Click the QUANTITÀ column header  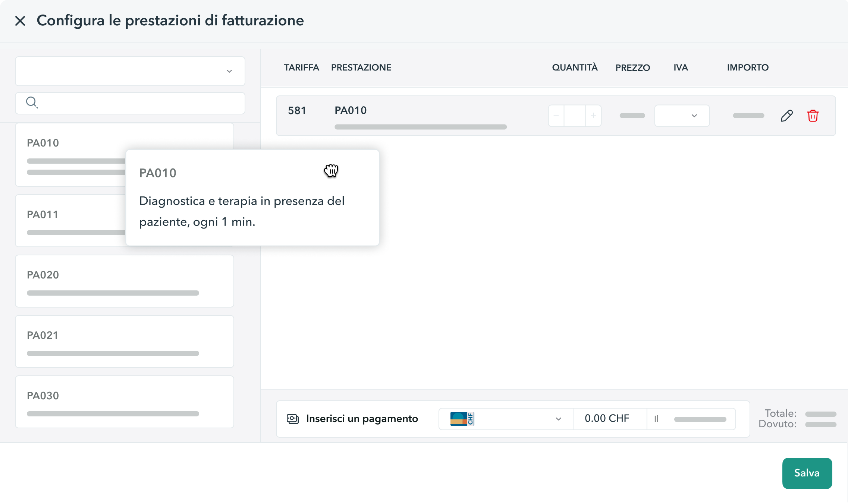pyautogui.click(x=575, y=67)
